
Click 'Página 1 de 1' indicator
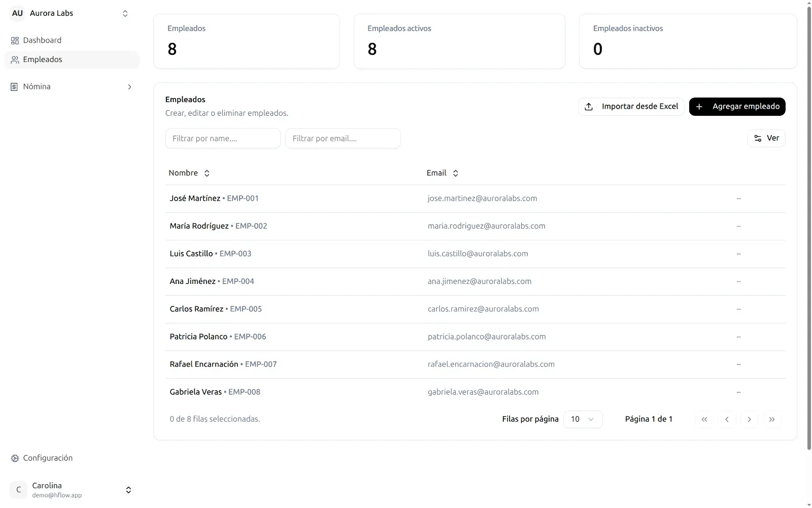coord(649,419)
